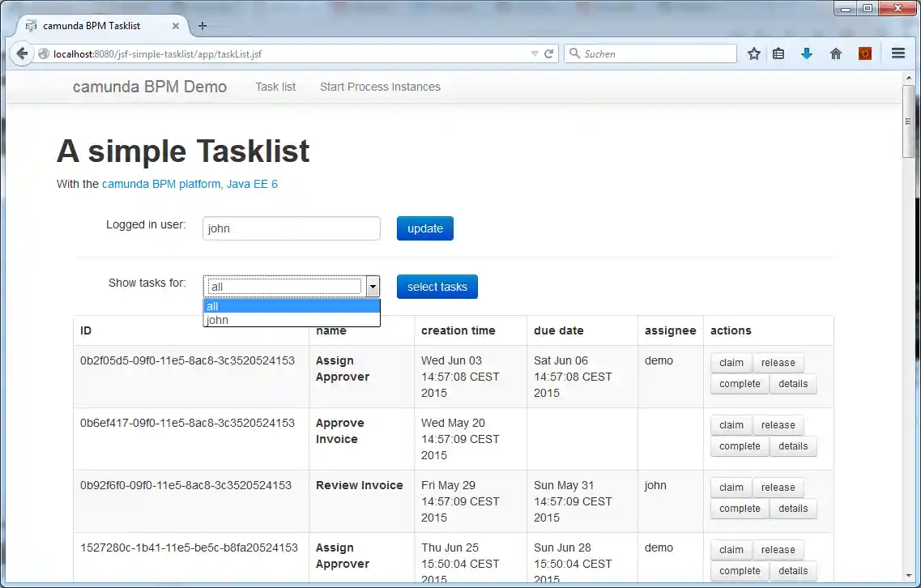This screenshot has height=588, width=921.
Task: Select 'john' in the open dropdown list
Action: click(x=291, y=320)
